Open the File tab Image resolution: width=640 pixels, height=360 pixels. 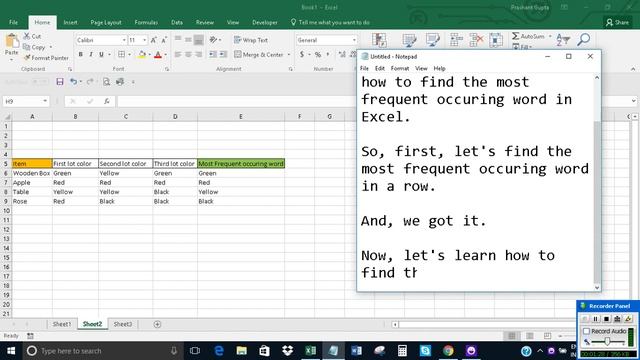13,22
